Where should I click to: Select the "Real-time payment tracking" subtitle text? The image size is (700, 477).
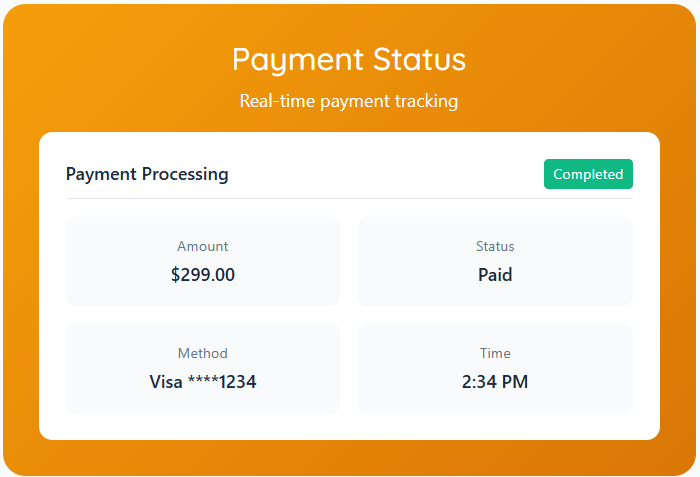[x=349, y=101]
